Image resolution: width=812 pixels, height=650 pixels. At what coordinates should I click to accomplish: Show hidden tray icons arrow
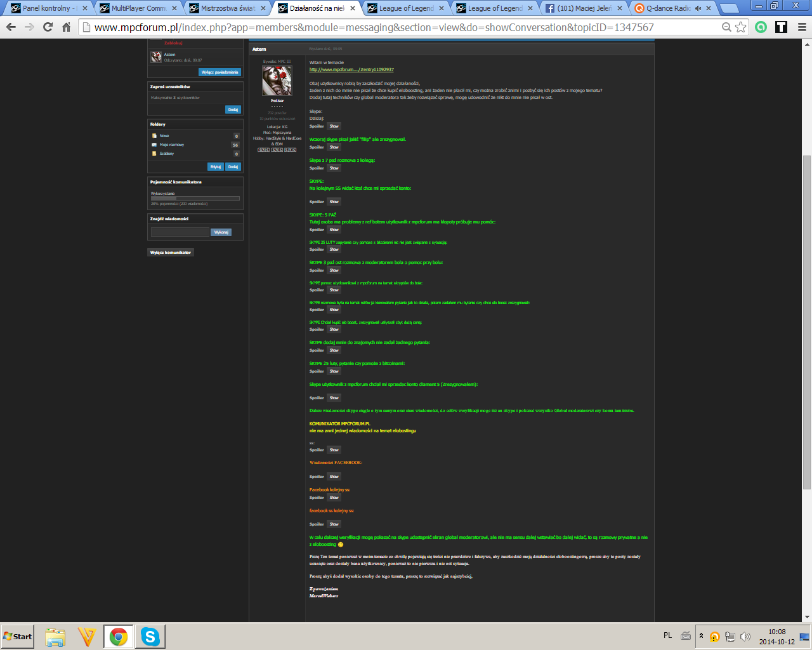click(x=701, y=636)
